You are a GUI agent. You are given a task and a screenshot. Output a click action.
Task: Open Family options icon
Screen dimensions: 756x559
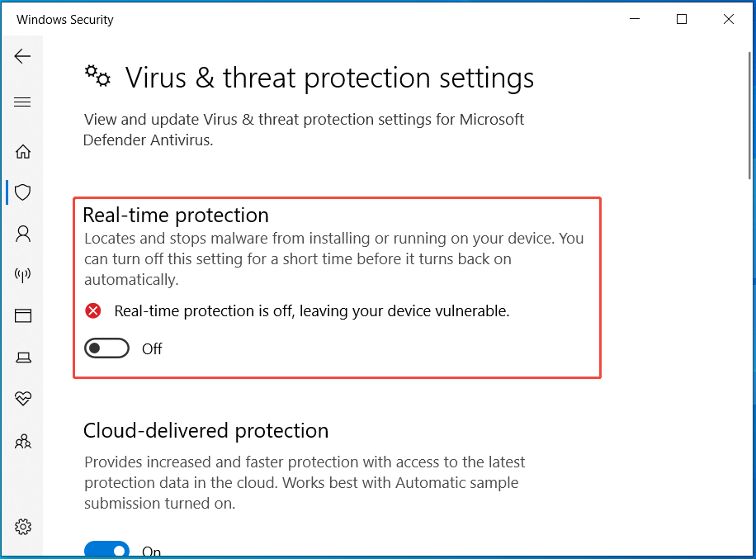pos(23,441)
